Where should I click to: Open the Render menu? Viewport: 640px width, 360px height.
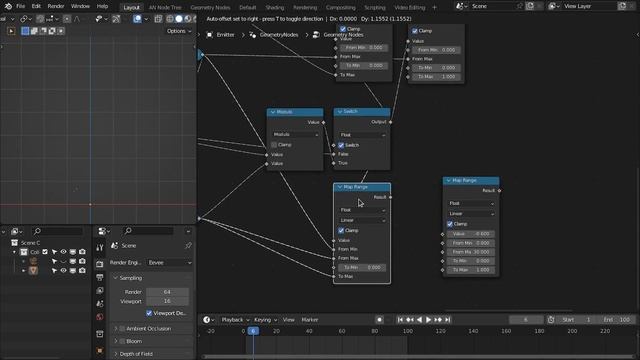pyautogui.click(x=56, y=6)
